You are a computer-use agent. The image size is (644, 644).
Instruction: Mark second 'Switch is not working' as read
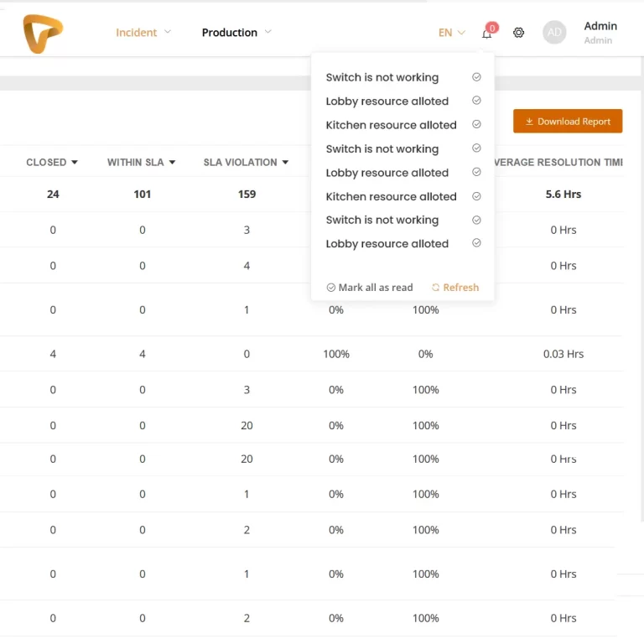coord(476,148)
